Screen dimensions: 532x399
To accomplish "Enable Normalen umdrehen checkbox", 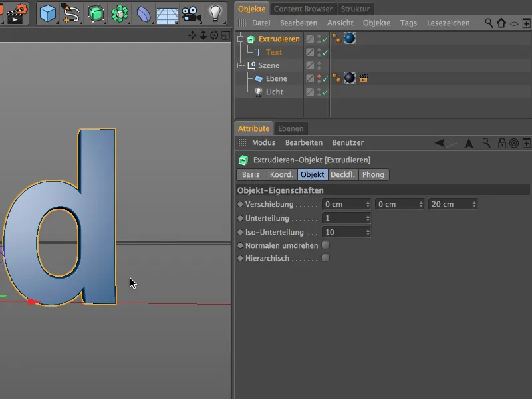I will click(x=325, y=245).
